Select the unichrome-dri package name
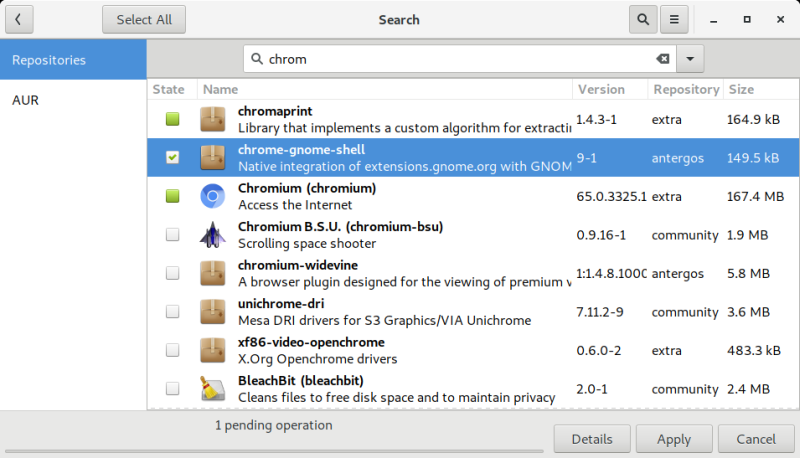 pyautogui.click(x=281, y=303)
